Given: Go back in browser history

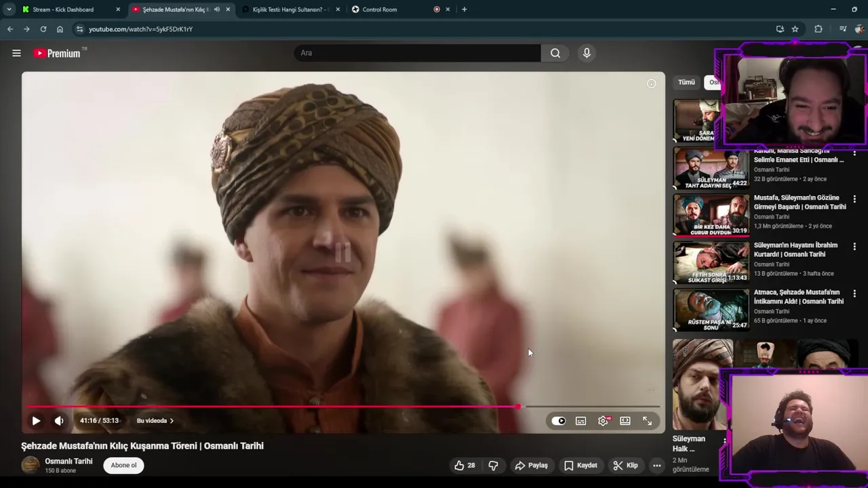Looking at the screenshot, I should coord(9,29).
